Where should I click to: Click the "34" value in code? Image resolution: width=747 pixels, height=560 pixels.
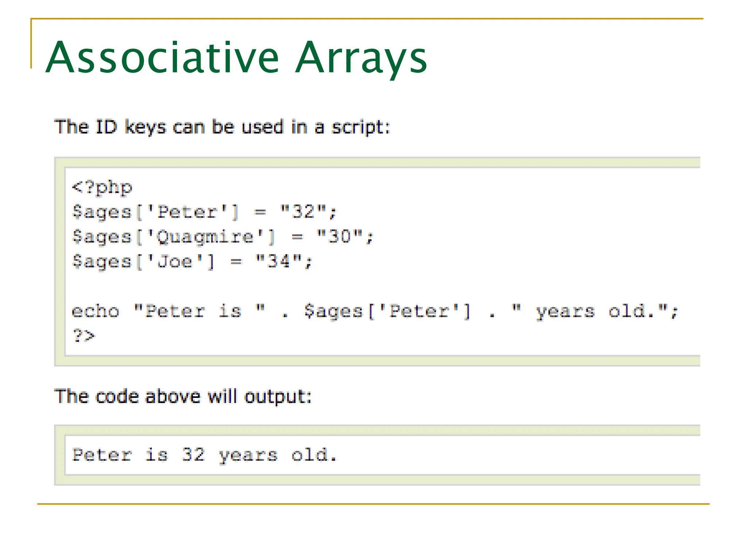pos(279,261)
